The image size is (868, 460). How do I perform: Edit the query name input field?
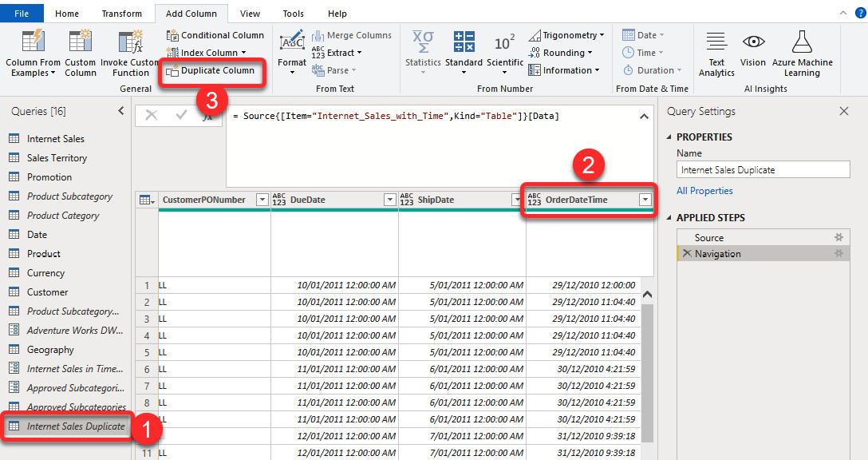[763, 169]
